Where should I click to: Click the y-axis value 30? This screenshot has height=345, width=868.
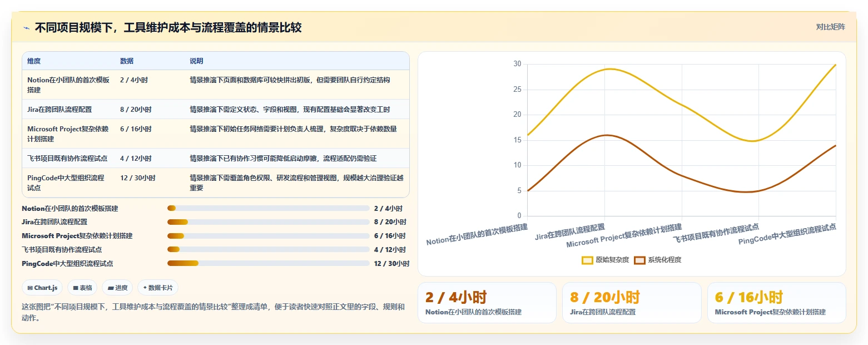[517, 64]
